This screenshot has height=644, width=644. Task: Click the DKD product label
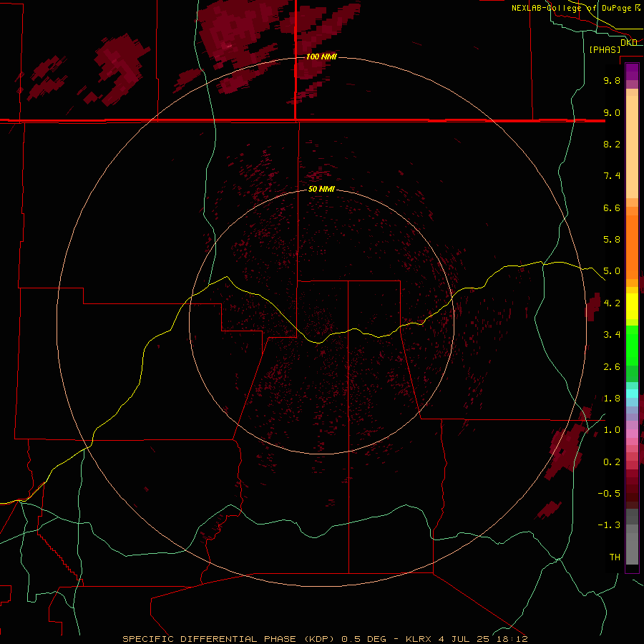[629, 42]
